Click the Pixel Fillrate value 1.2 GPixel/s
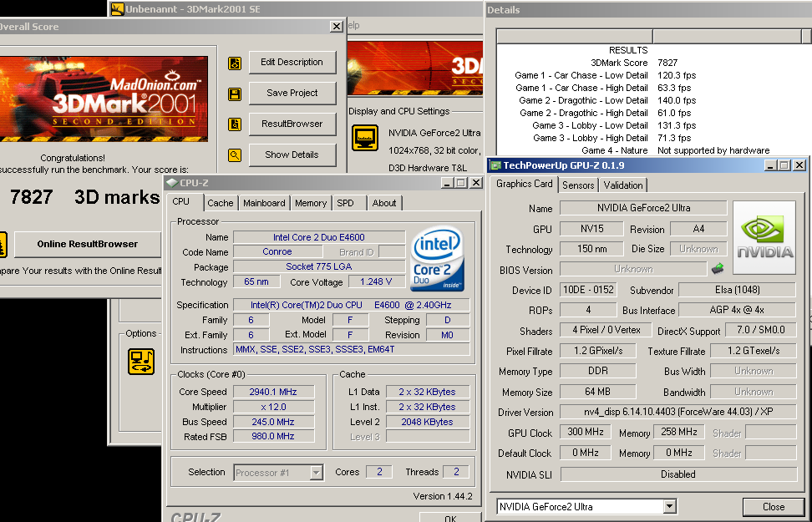Screen dimensions: 812x522 point(598,351)
